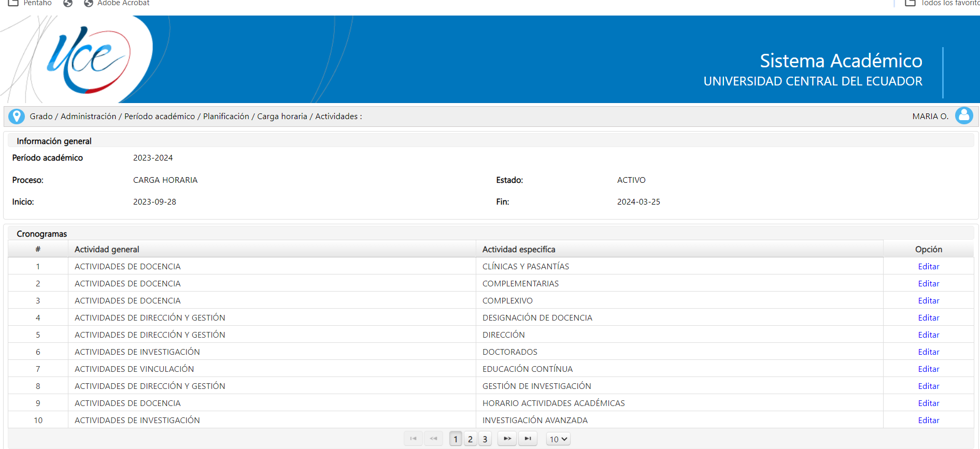Image resolution: width=980 pixels, height=449 pixels.
Task: Edit the CLÍNICAS Y PASANTÍAS row
Action: pos(928,266)
